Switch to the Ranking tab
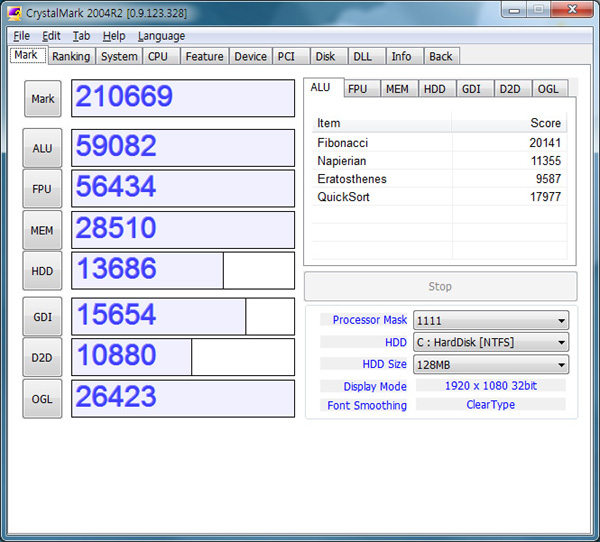This screenshot has width=600, height=542. 71,56
